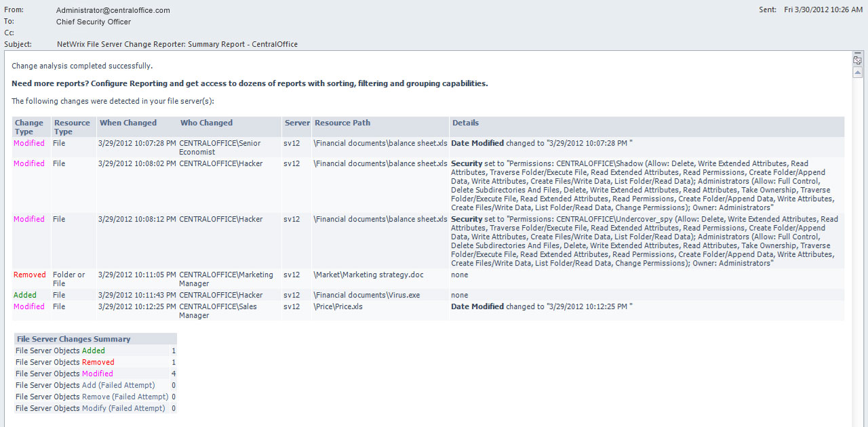Click timestamp 3/29/2012 10:08:12 PM

pos(137,219)
